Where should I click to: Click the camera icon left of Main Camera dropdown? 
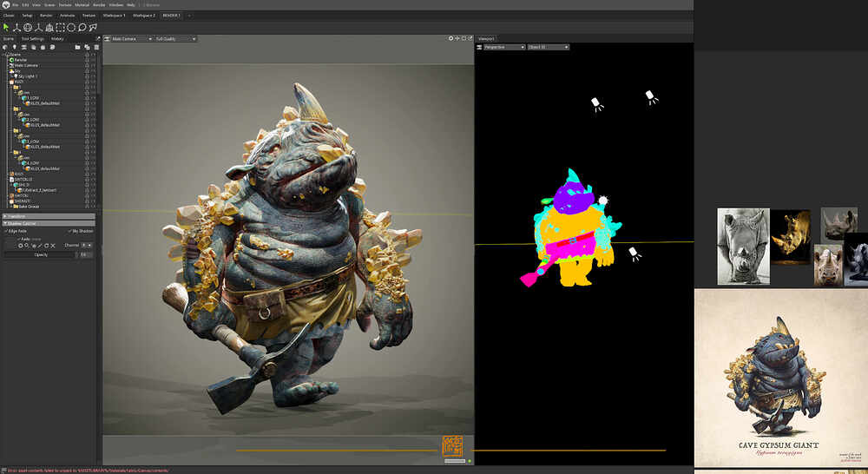click(107, 39)
